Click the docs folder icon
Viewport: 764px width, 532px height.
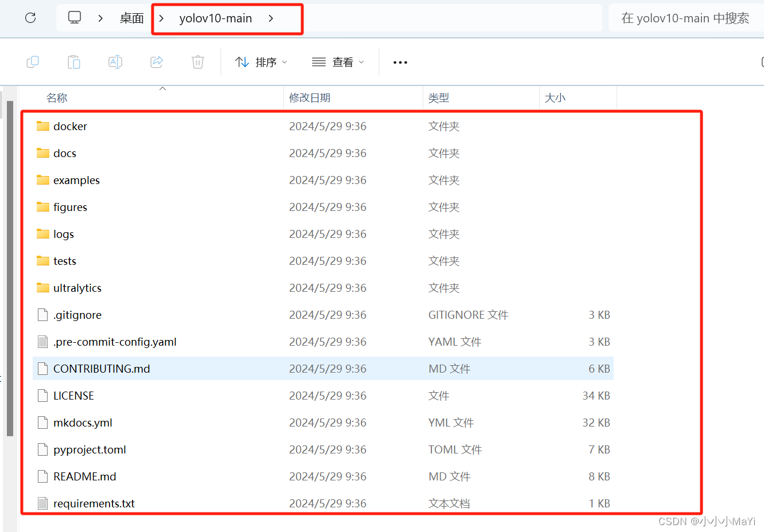click(43, 153)
